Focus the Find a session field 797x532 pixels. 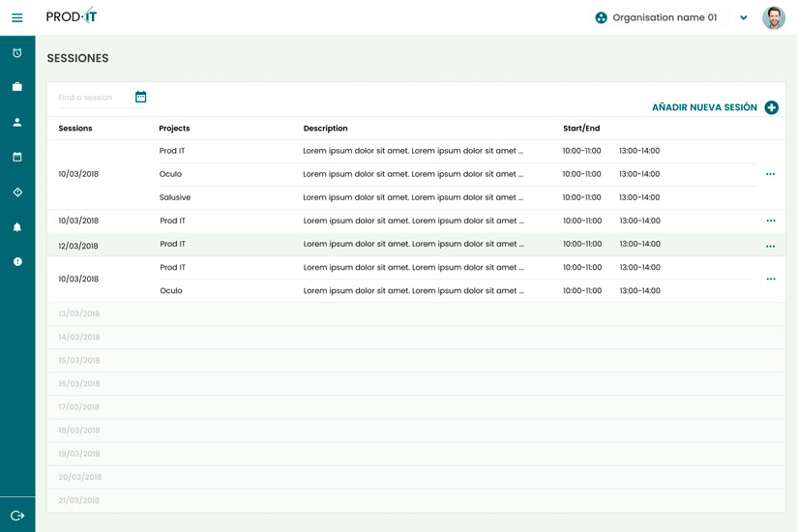tap(90, 98)
